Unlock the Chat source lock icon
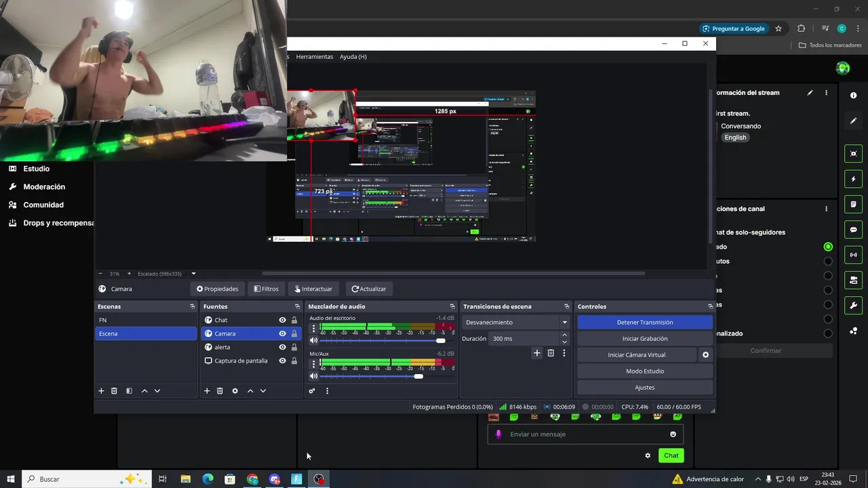Screen dimensions: 868x488 pos(294,320)
